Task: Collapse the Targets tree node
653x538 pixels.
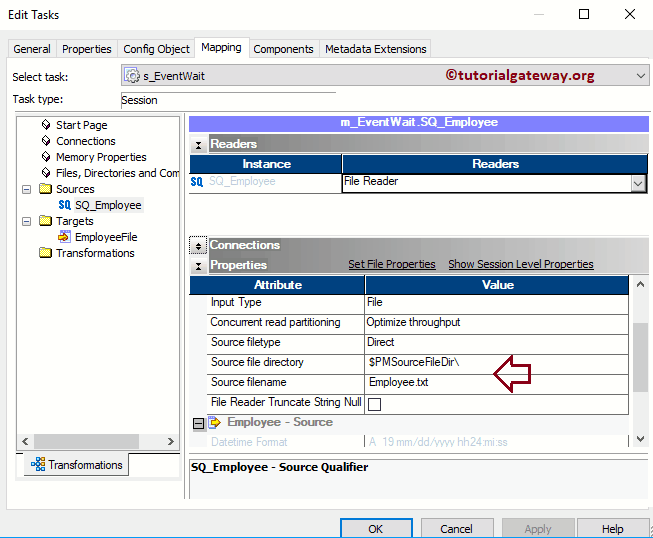Action: 26,221
